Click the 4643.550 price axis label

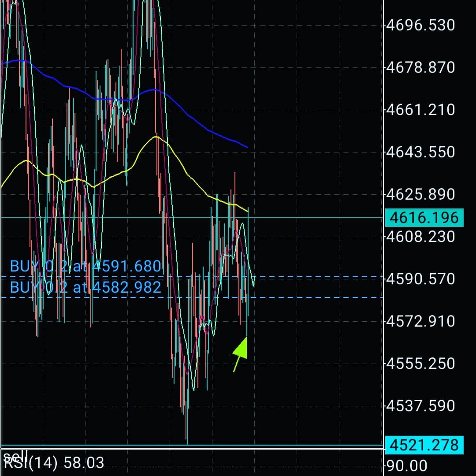(420, 152)
